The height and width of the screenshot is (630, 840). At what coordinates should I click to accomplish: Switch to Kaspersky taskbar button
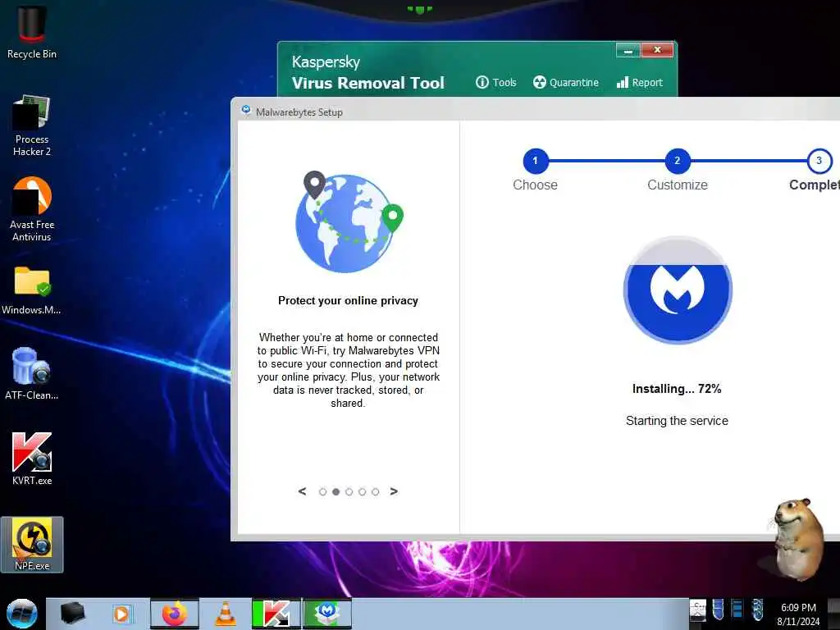276,614
